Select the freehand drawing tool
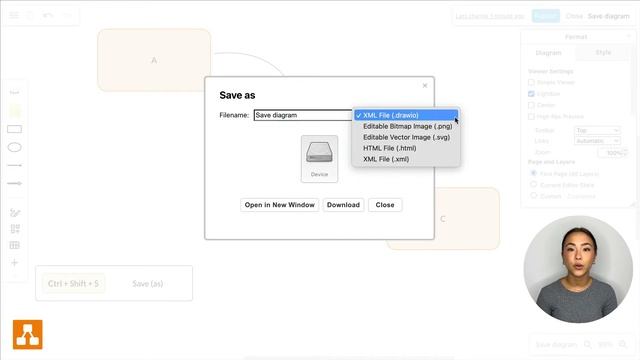Viewport: 640px width, 360px height. tap(15, 213)
